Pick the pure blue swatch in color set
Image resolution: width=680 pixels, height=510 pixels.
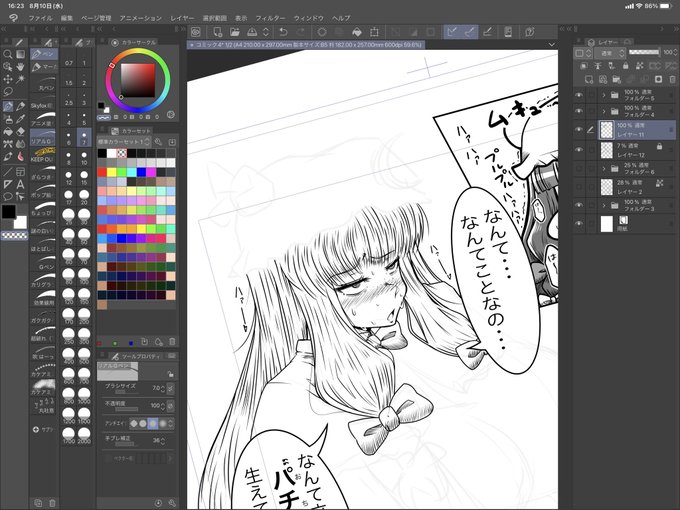141,172
